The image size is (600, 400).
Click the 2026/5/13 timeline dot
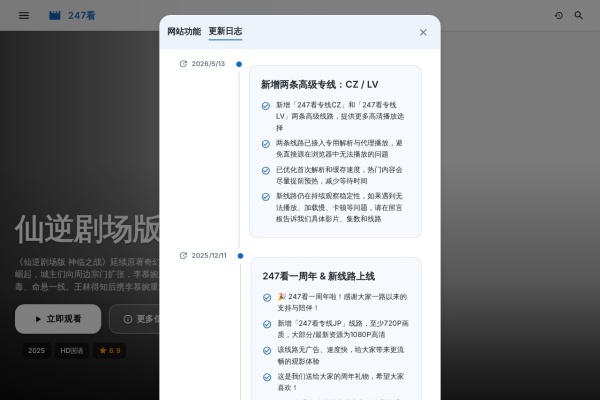pyautogui.click(x=239, y=64)
